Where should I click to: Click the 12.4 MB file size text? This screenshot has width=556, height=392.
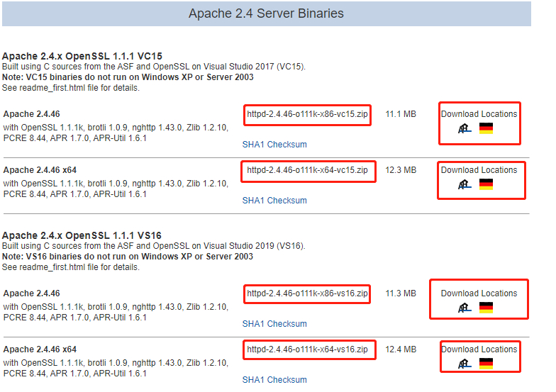(x=401, y=349)
